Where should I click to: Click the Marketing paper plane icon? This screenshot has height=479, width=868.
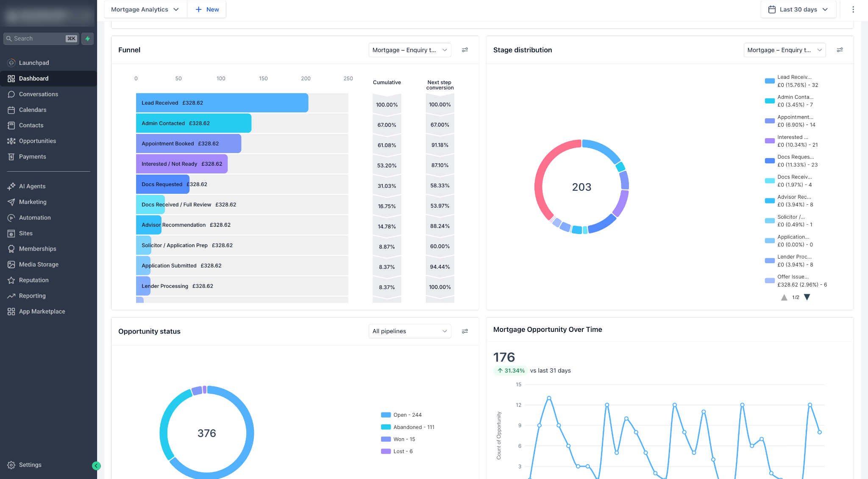click(x=11, y=202)
